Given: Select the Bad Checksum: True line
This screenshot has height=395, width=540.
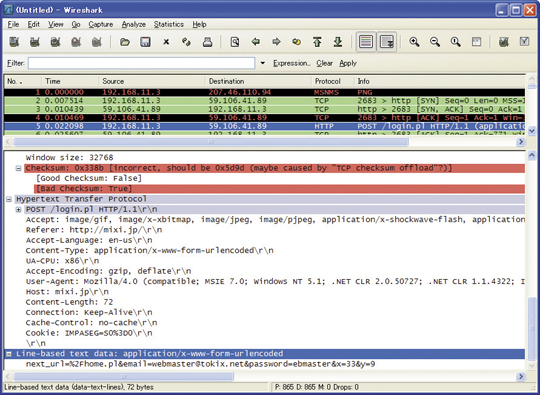Looking at the screenshot, I should pyautogui.click(x=279, y=189).
